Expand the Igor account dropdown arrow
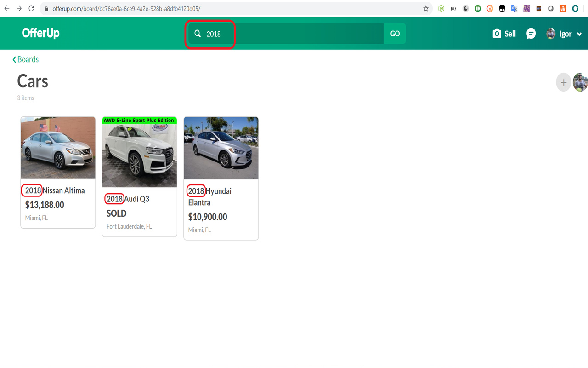Screen dimensions: 588x368 579,34
